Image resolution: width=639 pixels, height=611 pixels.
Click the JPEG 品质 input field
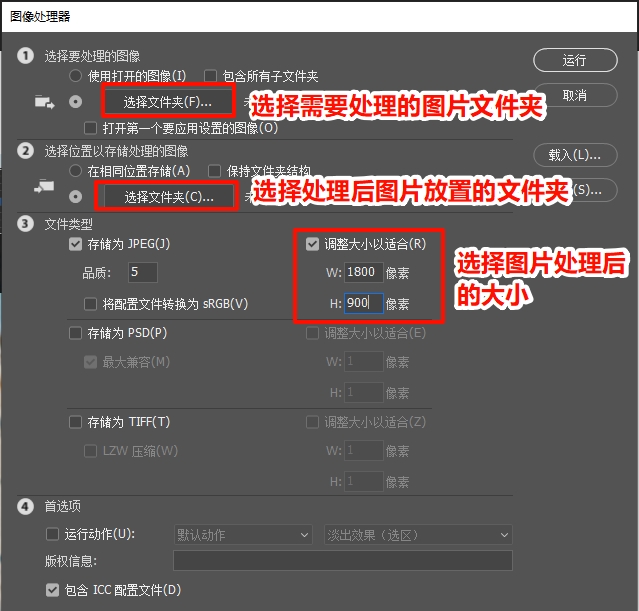(143, 272)
